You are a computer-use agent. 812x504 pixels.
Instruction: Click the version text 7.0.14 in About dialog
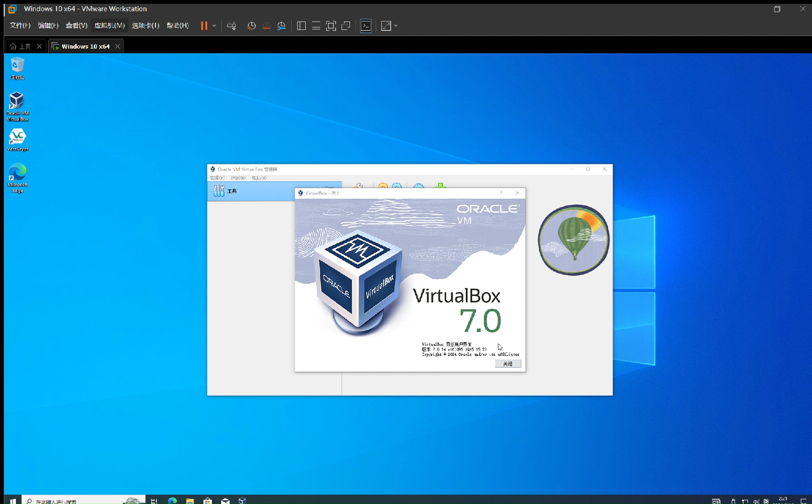point(439,349)
